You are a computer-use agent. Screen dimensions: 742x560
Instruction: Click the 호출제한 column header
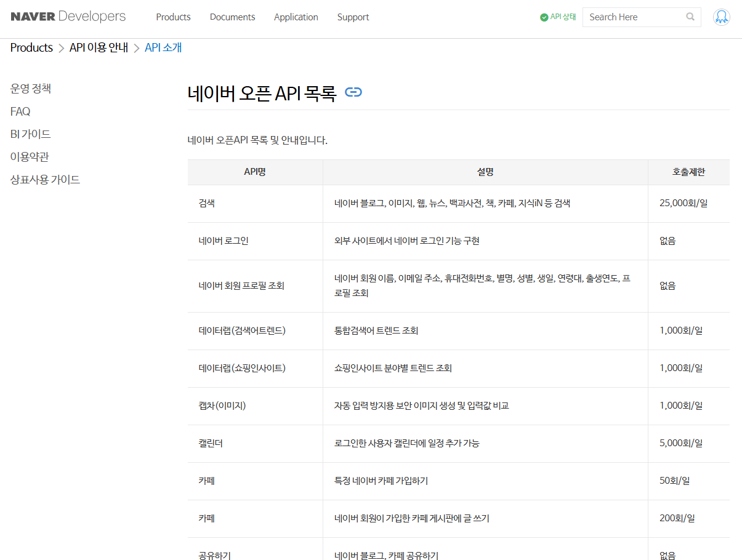point(688,172)
